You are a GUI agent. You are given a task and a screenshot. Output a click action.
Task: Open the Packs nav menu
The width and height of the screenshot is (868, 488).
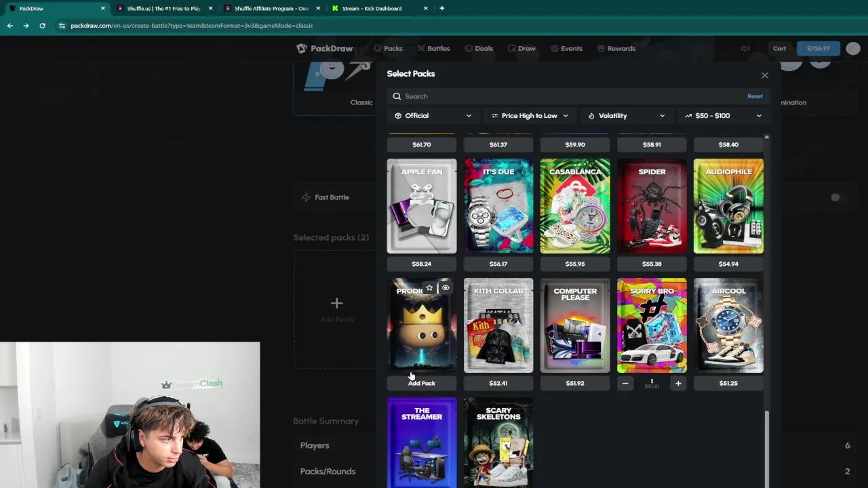[x=388, y=48]
